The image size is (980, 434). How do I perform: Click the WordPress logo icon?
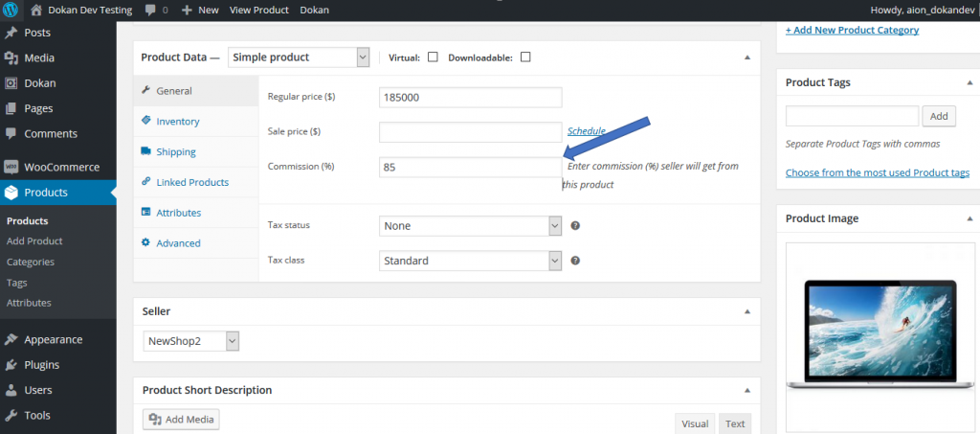click(11, 10)
